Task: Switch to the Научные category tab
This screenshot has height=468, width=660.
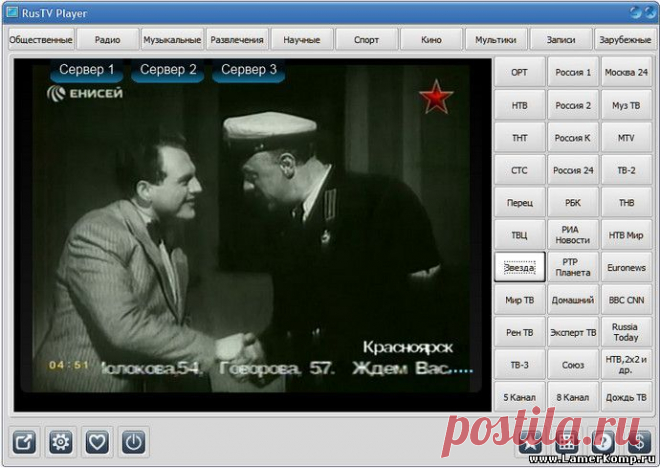Action: click(x=302, y=40)
